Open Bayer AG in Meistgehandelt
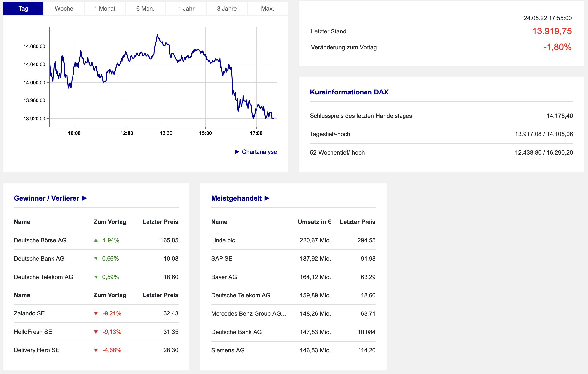This screenshot has width=588, height=374. (x=224, y=277)
